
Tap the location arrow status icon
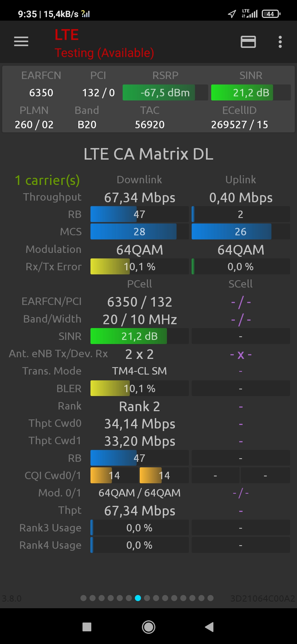point(232,14)
